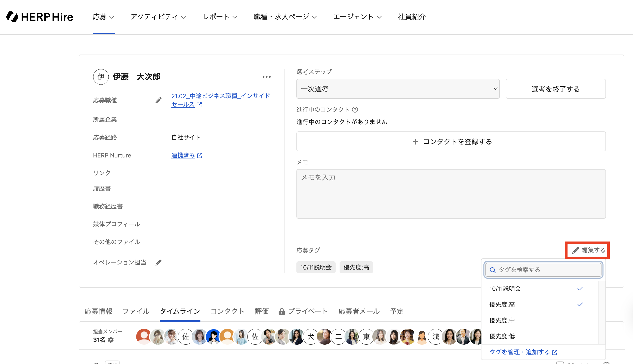Click help icon beside 進行中のコンタクト
633x364 pixels.
point(355,110)
